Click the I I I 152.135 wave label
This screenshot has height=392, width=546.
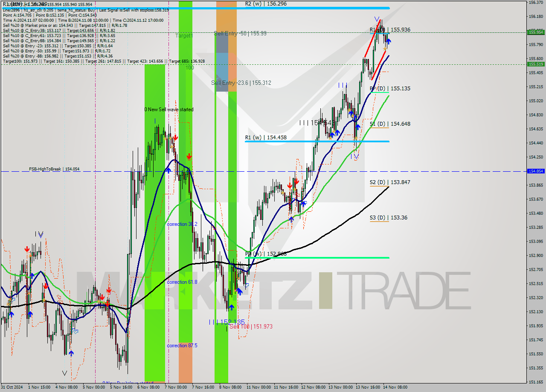227,322
